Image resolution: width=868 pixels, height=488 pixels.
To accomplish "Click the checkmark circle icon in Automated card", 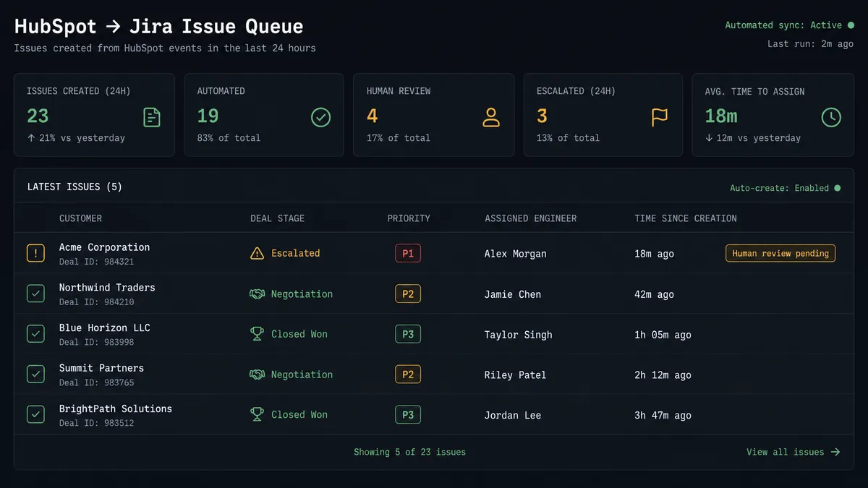I will click(320, 117).
